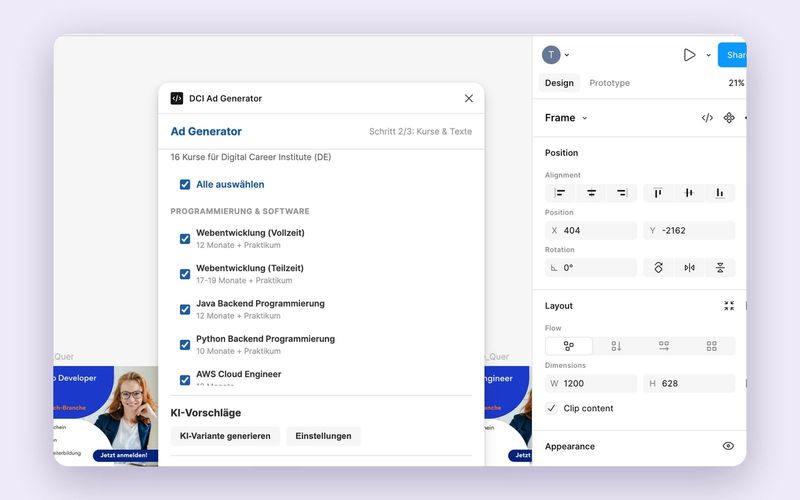
Task: Align horizontal centers icon
Action: coord(591,193)
